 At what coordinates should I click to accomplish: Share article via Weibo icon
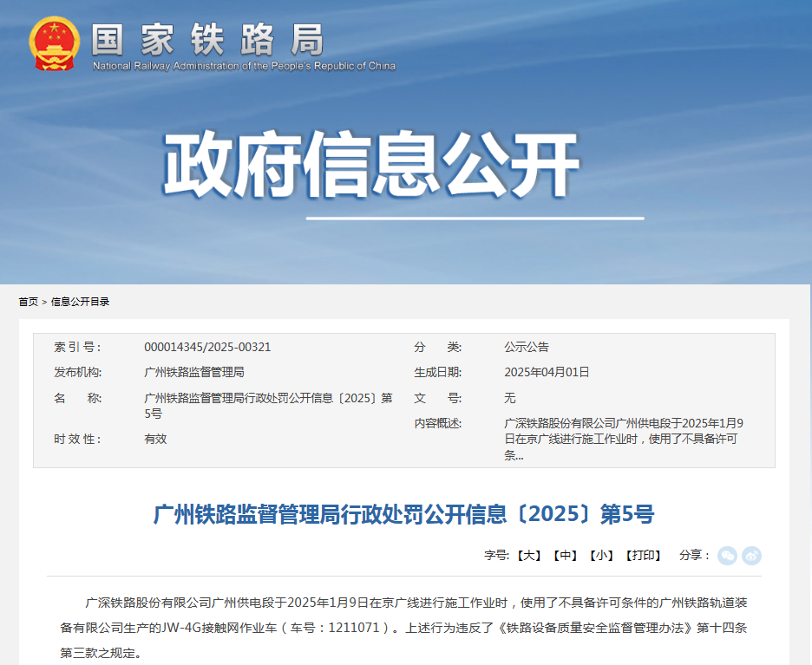pos(751,556)
